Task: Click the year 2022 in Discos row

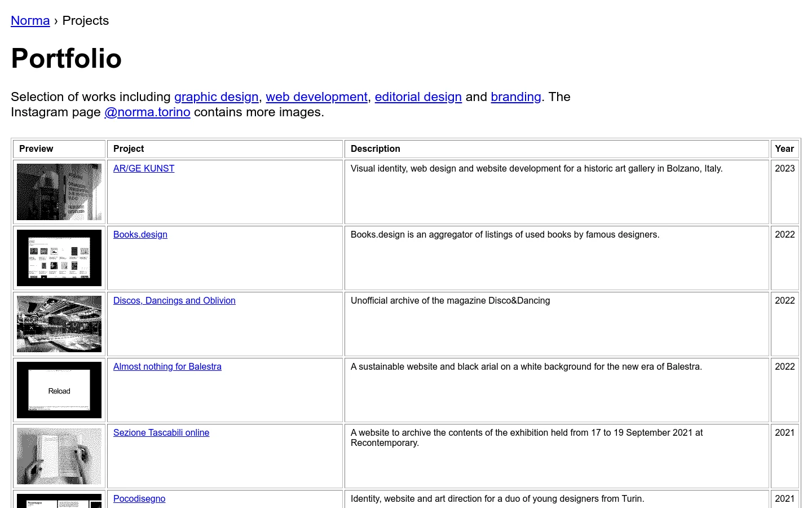Action: [785, 301]
